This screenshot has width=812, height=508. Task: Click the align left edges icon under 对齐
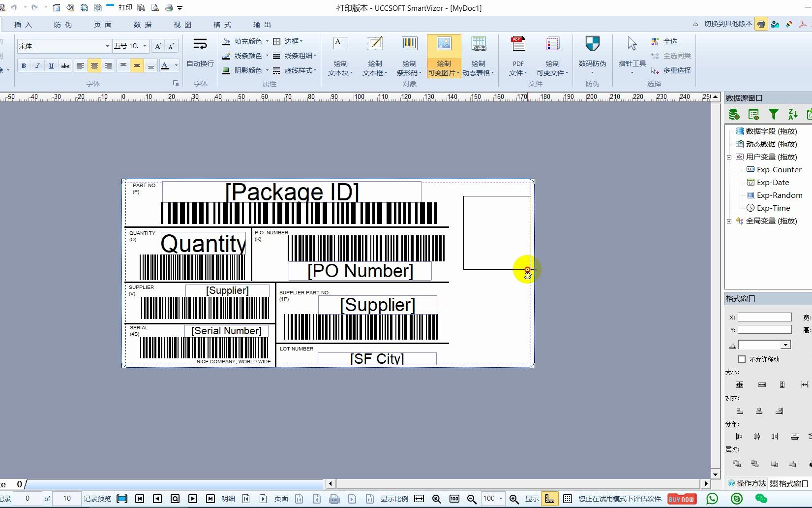(x=739, y=411)
